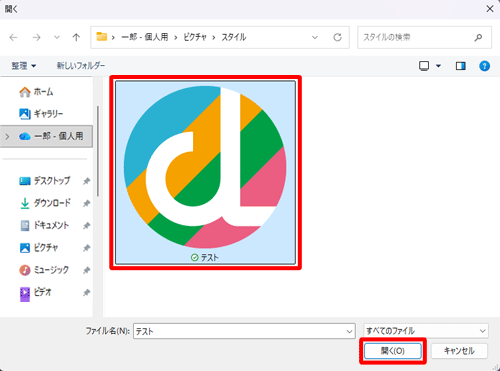Open help with the question mark icon
This screenshot has height=371, width=500.
pos(484,66)
